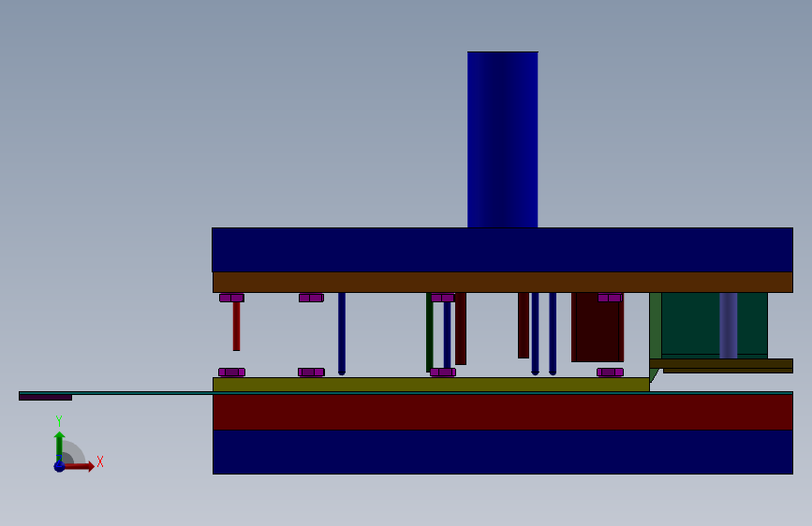Select the dark red die plate
Image resolution: width=812 pixels, height=526 pixels.
502,412
